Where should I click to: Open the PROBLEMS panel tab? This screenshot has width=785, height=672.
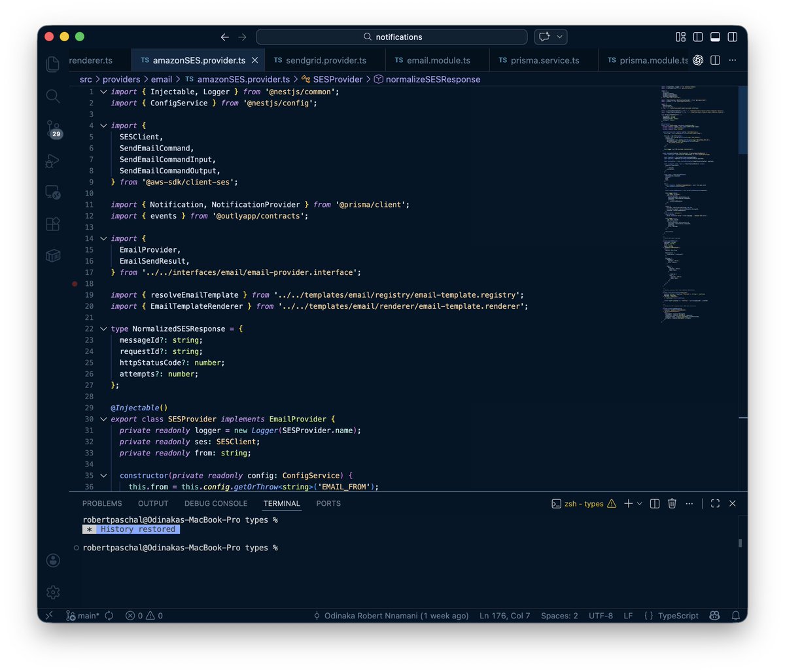pos(102,504)
